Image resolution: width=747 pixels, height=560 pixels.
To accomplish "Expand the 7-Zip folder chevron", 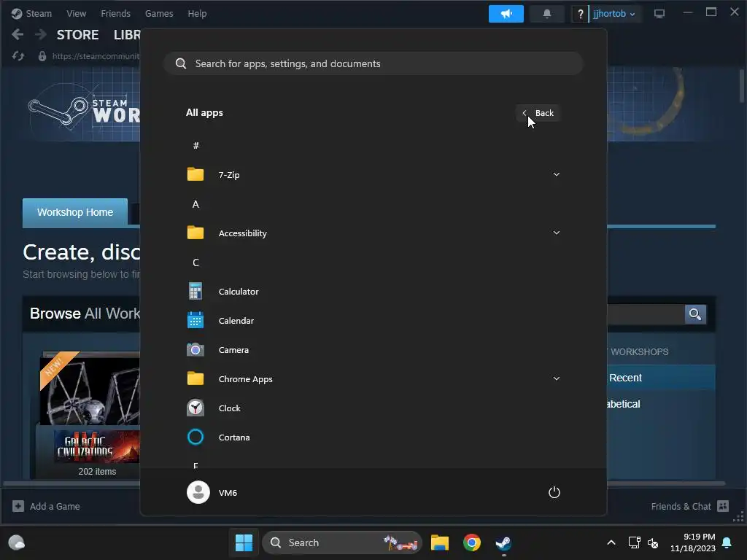I will pos(556,174).
